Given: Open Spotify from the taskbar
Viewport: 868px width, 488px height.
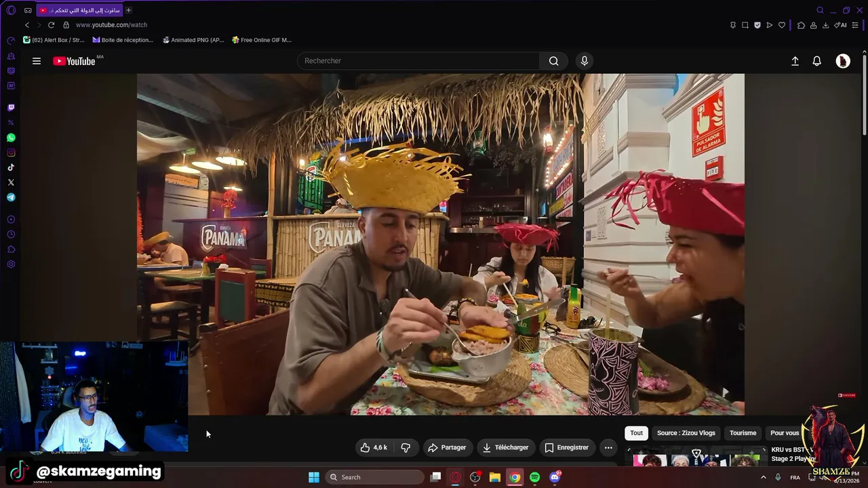Looking at the screenshot, I should 534,477.
